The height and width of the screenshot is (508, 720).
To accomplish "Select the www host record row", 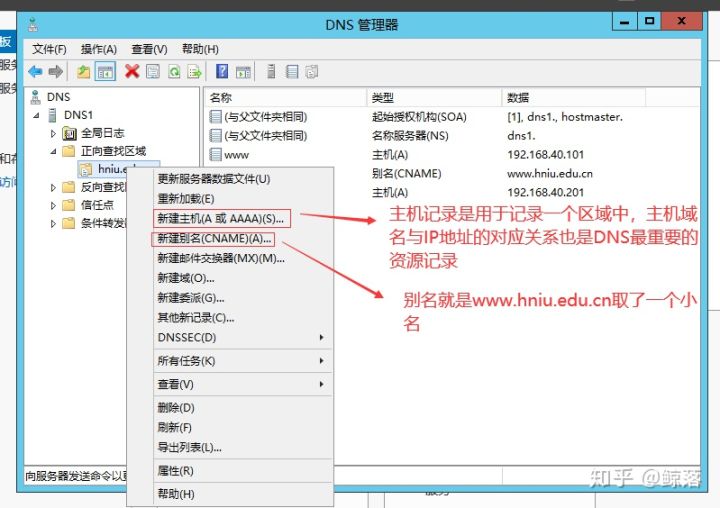I will (x=452, y=155).
